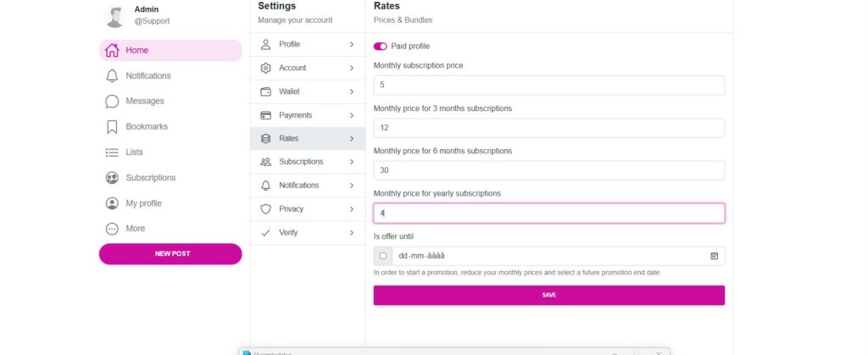Click the More ellipsis icon

112,229
